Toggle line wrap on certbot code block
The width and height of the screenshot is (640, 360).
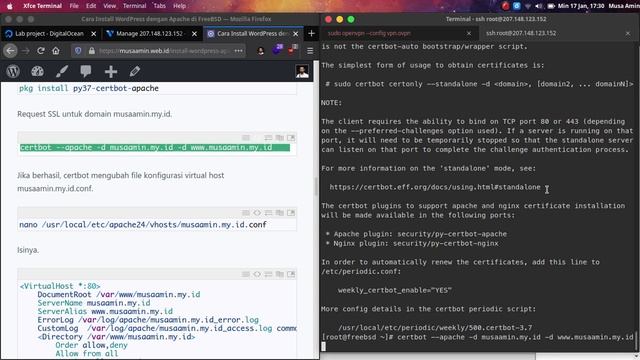click(x=268, y=138)
